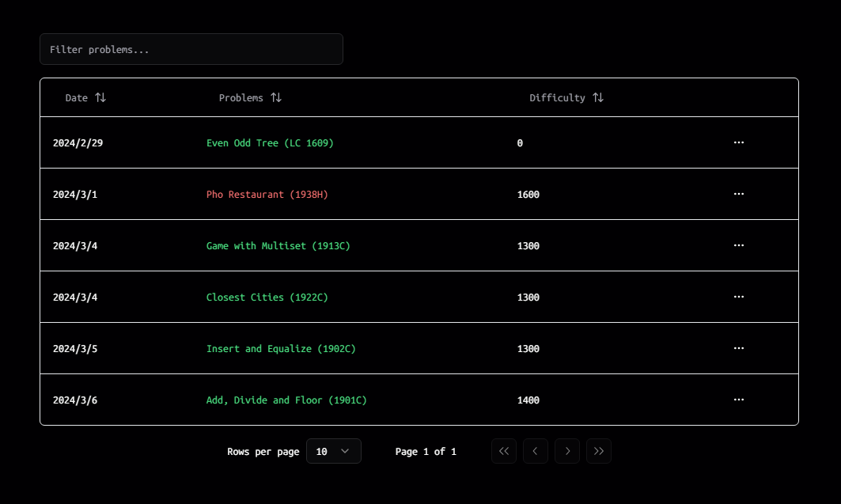Open the Add, Divide and Floor (1901C) link
This screenshot has height=504, width=841.
286,400
